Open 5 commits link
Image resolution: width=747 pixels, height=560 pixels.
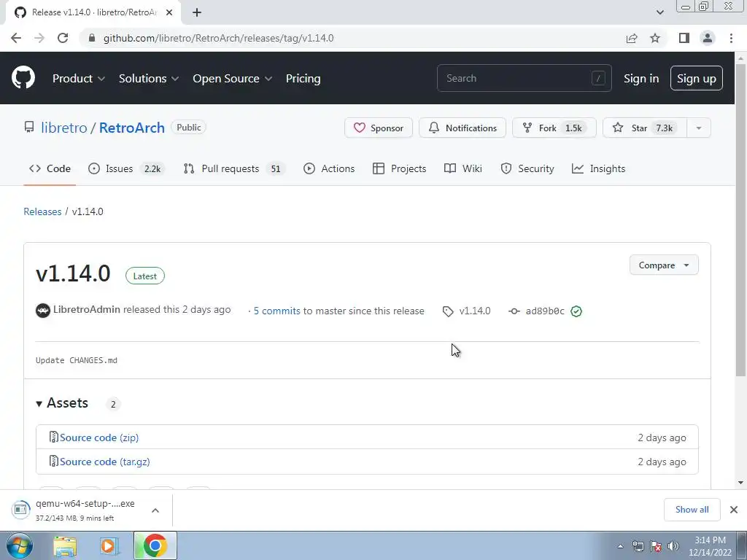coord(276,311)
